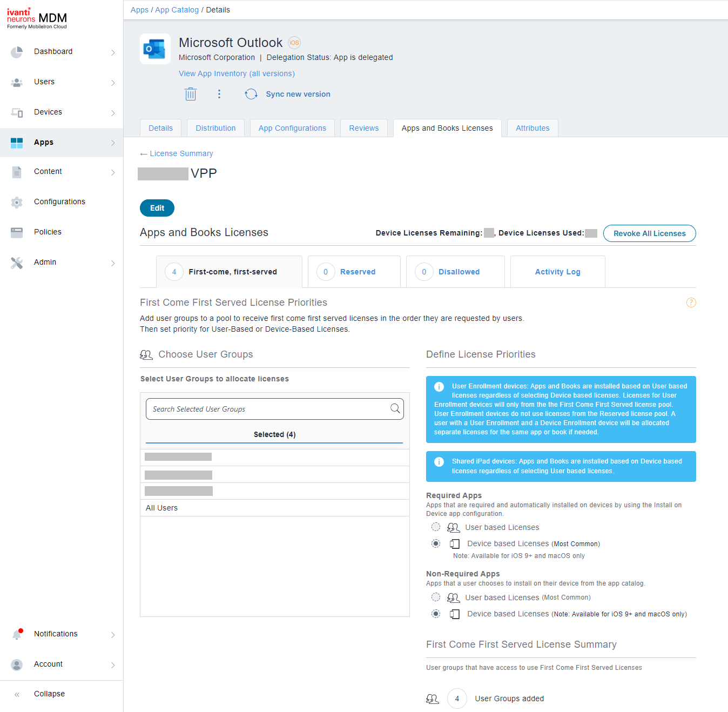Select User based Licenses for Required Apps
Image resolution: width=728 pixels, height=712 pixels.
click(436, 527)
